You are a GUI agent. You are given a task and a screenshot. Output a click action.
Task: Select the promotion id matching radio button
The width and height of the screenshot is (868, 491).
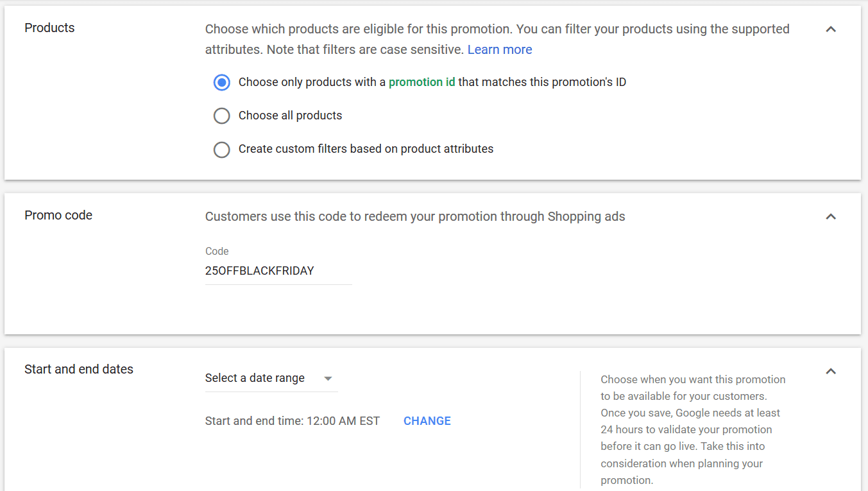[x=221, y=82]
